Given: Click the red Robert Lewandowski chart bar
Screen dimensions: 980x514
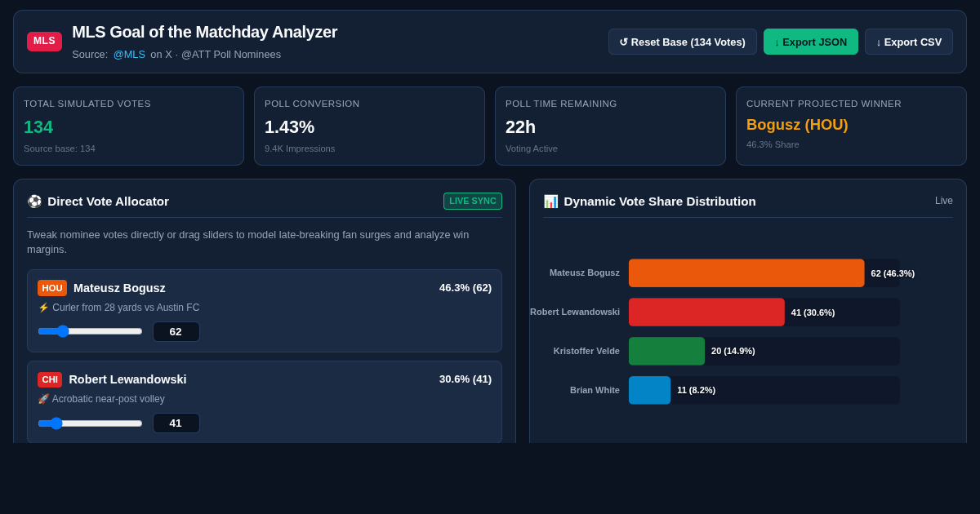Looking at the screenshot, I should [706, 312].
